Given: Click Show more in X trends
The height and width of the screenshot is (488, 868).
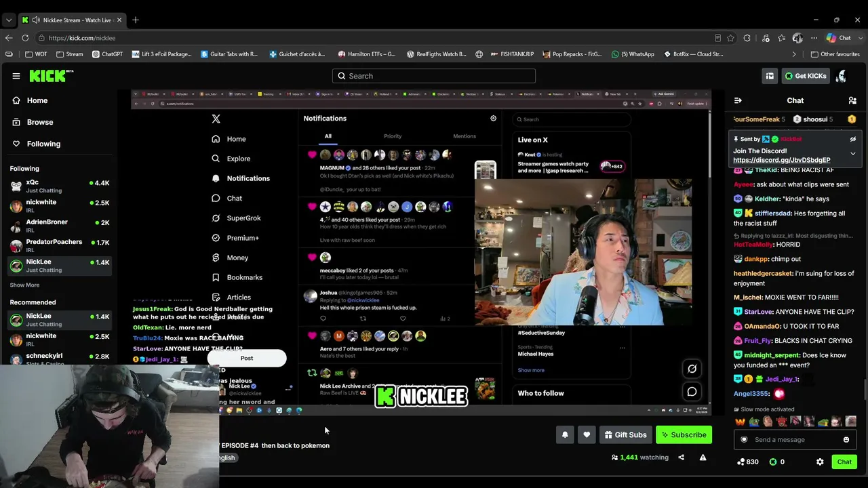Looking at the screenshot, I should [531, 370].
